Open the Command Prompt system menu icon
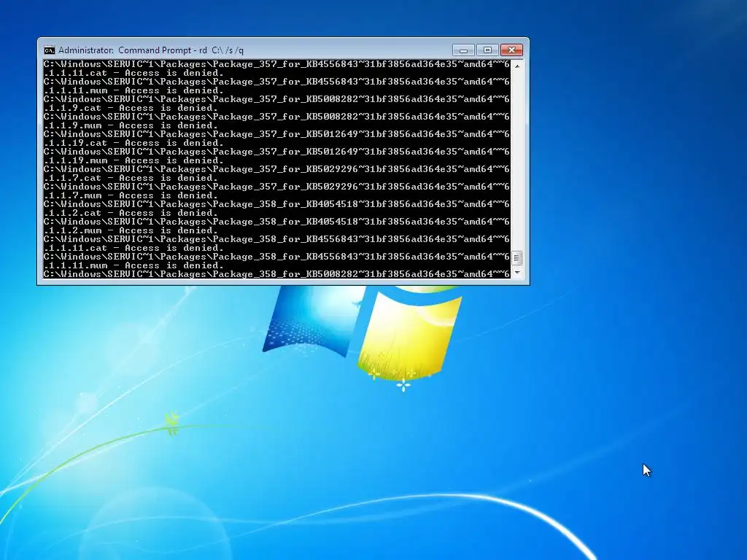This screenshot has width=747, height=560. (x=50, y=50)
